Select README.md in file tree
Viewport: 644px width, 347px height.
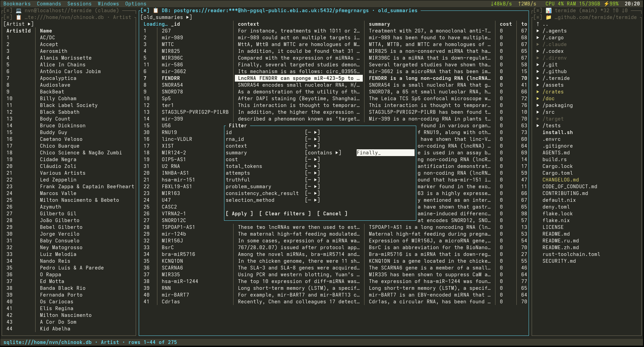point(556,234)
